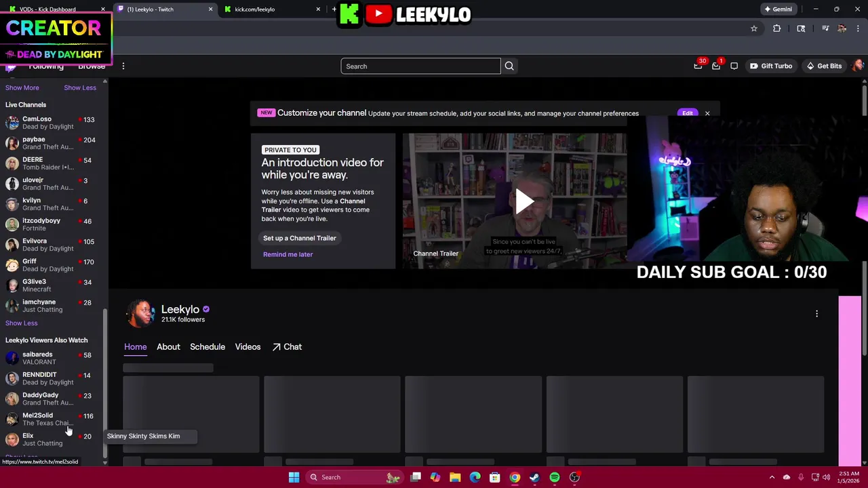
Task: Click the Get Bits button
Action: point(823,66)
